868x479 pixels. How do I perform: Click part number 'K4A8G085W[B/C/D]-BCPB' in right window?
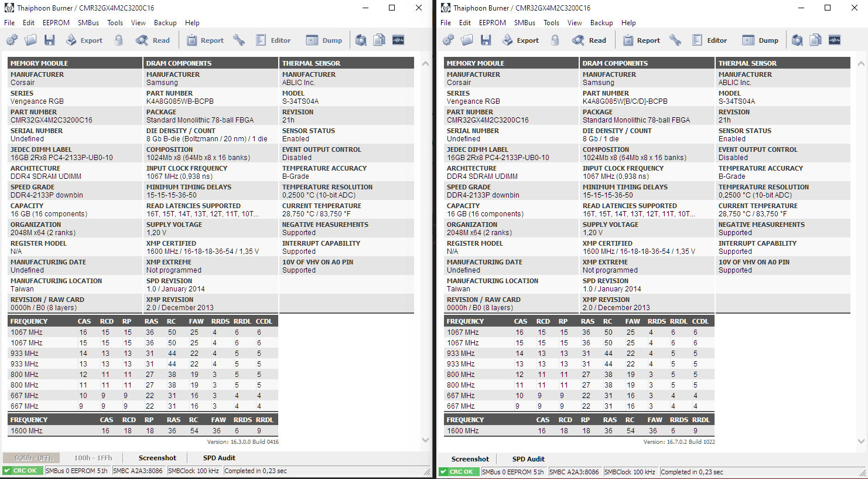point(625,101)
